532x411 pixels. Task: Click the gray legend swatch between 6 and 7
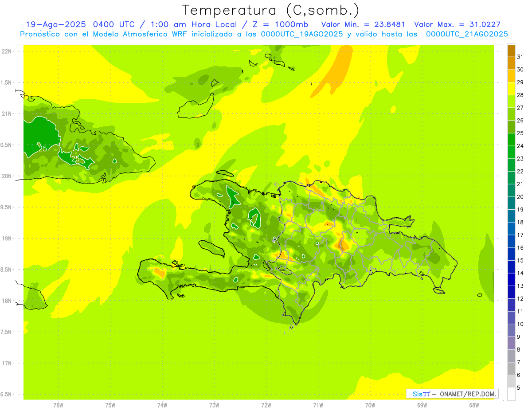pyautogui.click(x=511, y=368)
